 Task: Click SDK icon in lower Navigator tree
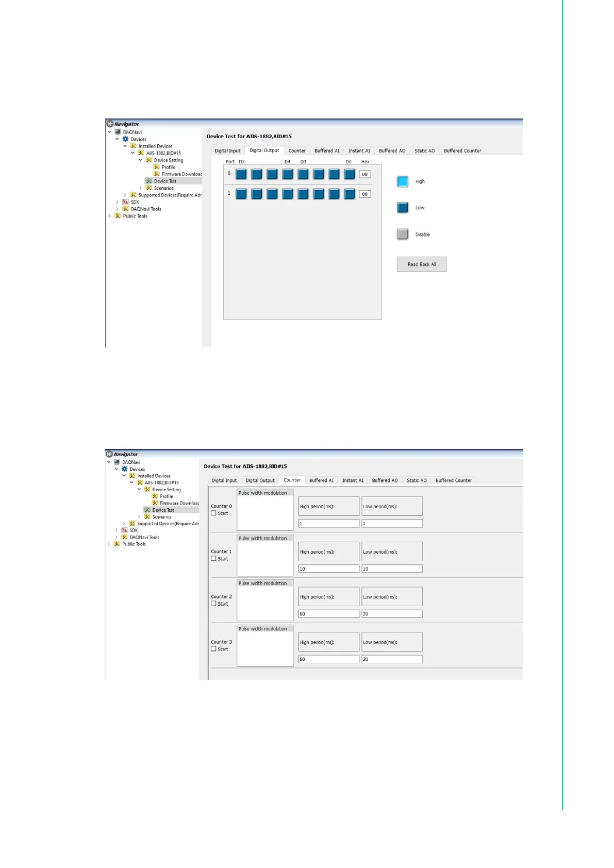(x=124, y=530)
